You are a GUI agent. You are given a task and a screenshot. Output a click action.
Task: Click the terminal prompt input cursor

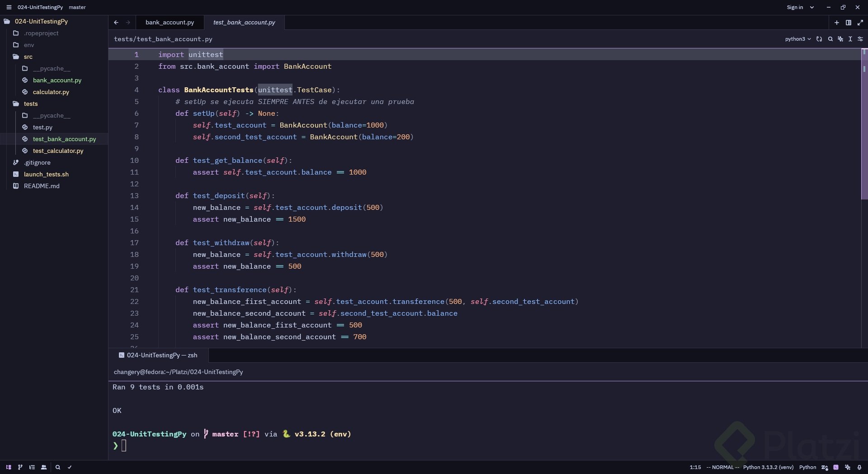click(x=124, y=446)
